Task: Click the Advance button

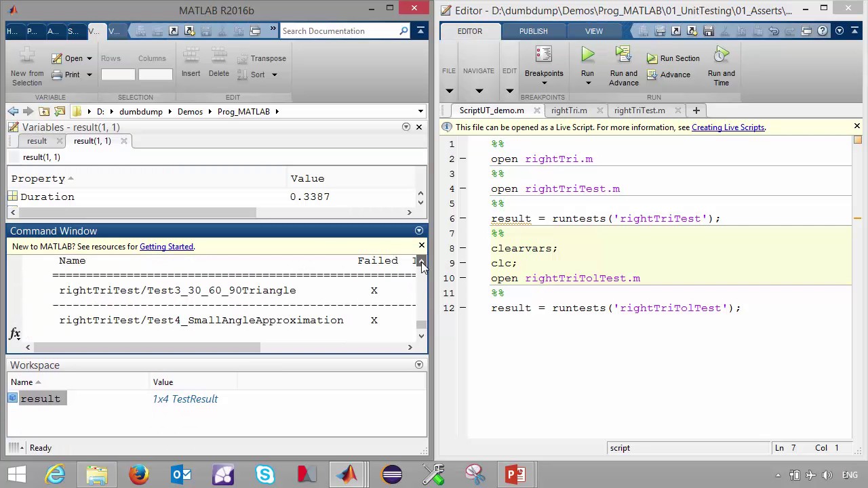Action: (x=669, y=75)
